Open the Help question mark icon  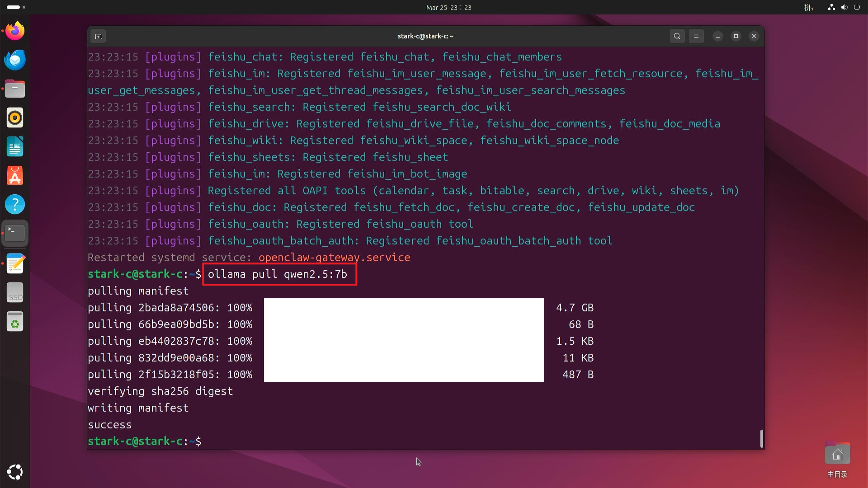coord(15,205)
